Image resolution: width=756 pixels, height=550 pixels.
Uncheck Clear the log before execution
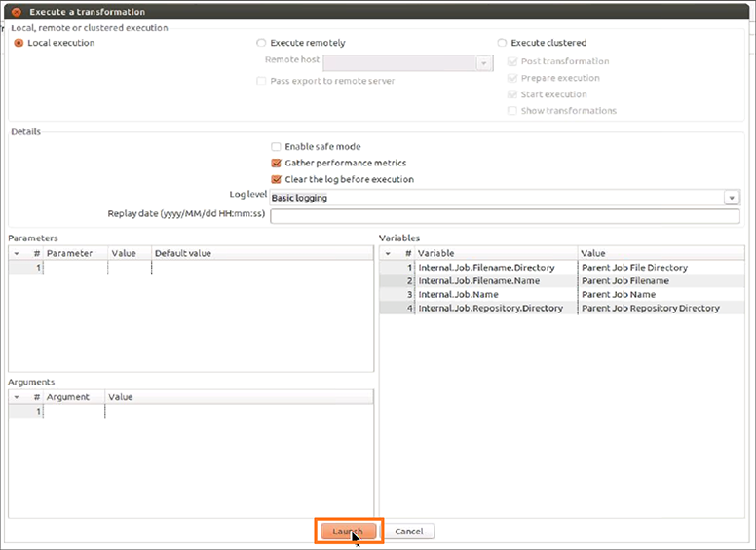tap(276, 179)
